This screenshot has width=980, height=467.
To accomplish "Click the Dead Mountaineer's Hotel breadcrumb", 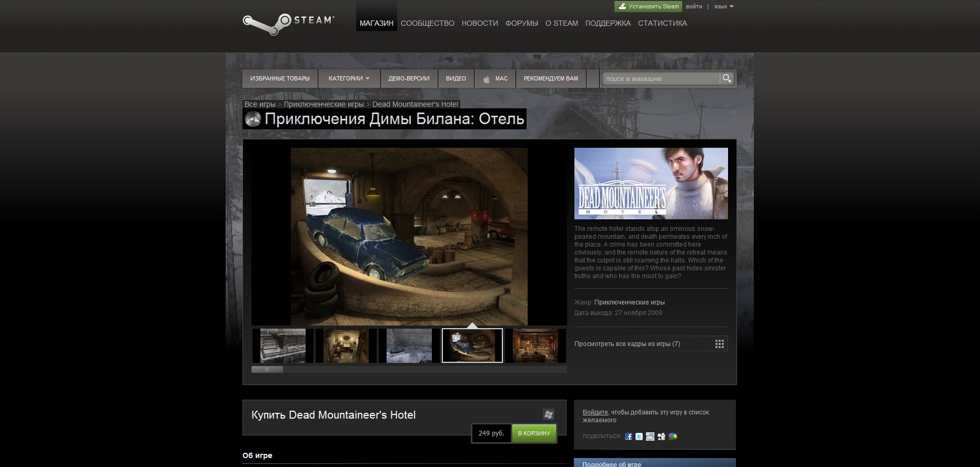I will click(x=415, y=104).
